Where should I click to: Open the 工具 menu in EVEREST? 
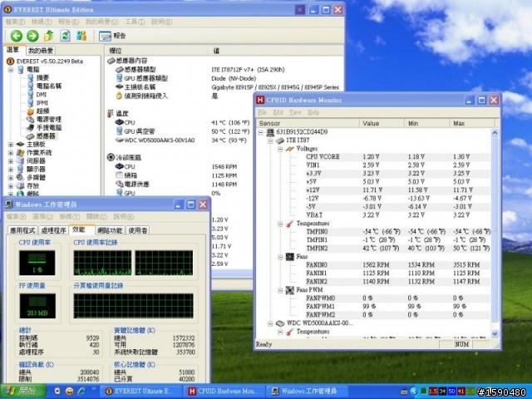135,22
